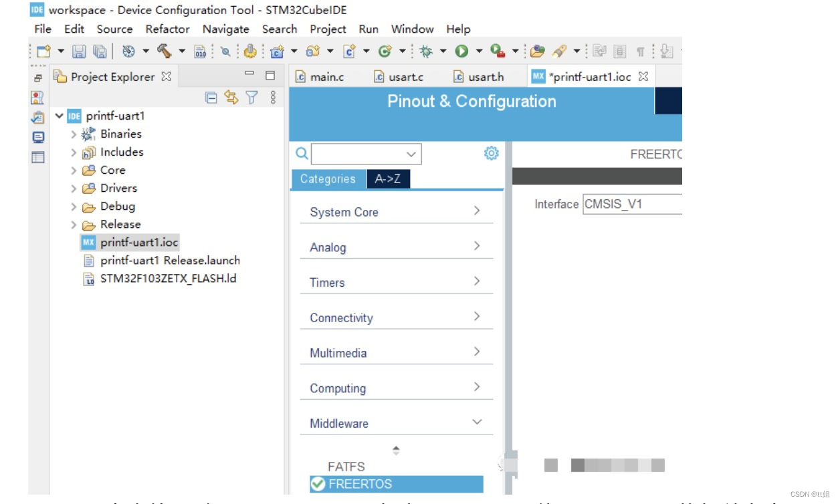Select FATFS in the Middleware list

[x=346, y=467]
